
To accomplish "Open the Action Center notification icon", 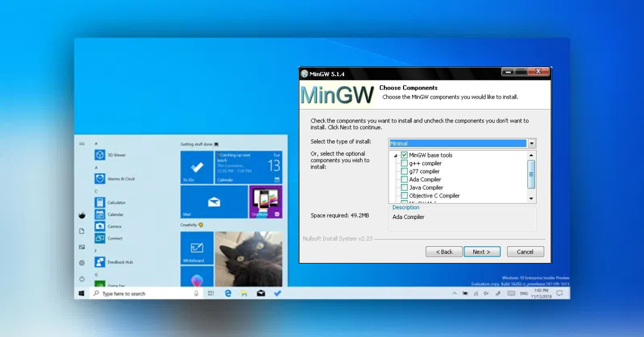I will 559,294.
